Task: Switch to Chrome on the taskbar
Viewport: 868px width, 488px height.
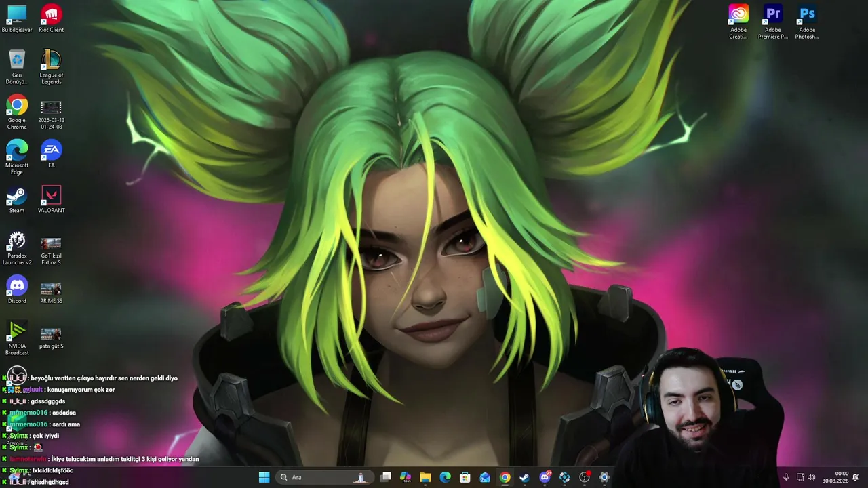Action: tap(505, 477)
